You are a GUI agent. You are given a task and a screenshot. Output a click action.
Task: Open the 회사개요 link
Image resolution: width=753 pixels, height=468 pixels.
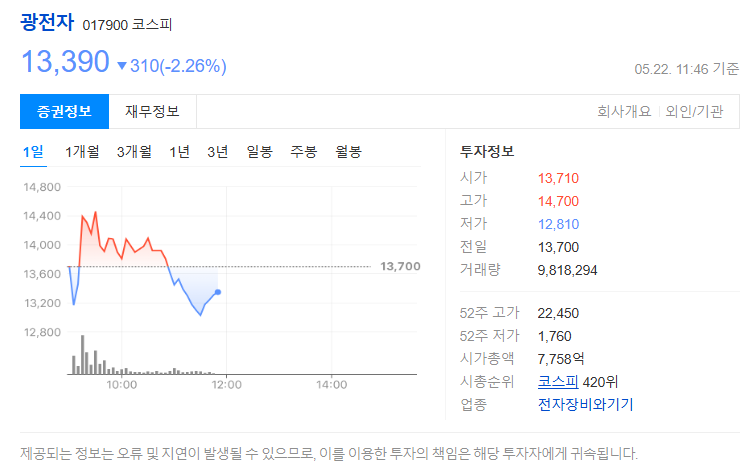point(624,111)
